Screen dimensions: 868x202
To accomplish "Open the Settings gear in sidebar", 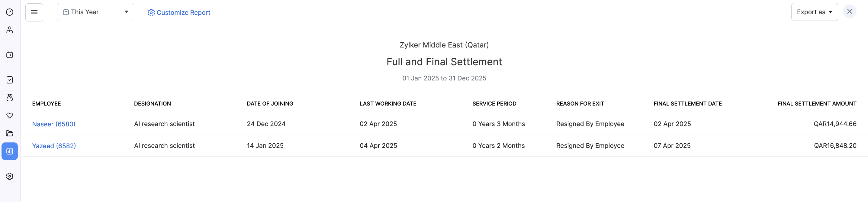I will click(x=10, y=176).
